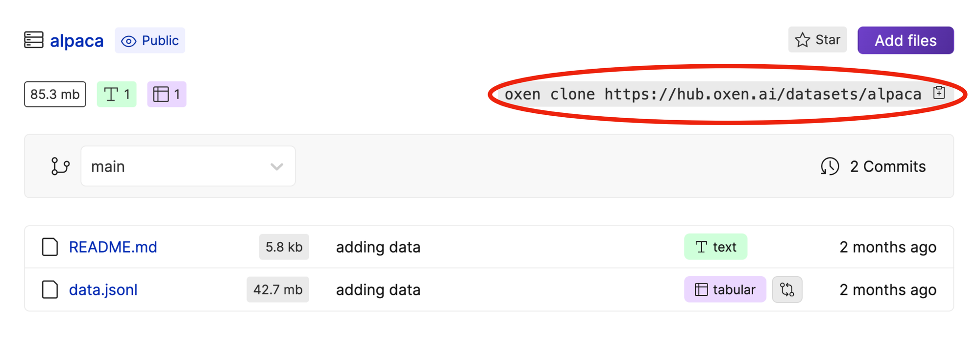Open commit history clock icon
Screen dimensions: 980x338
830,166
